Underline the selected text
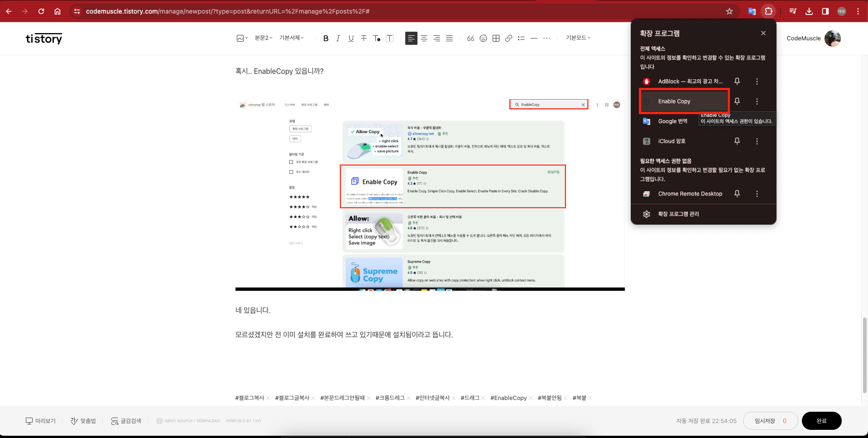 (x=351, y=39)
